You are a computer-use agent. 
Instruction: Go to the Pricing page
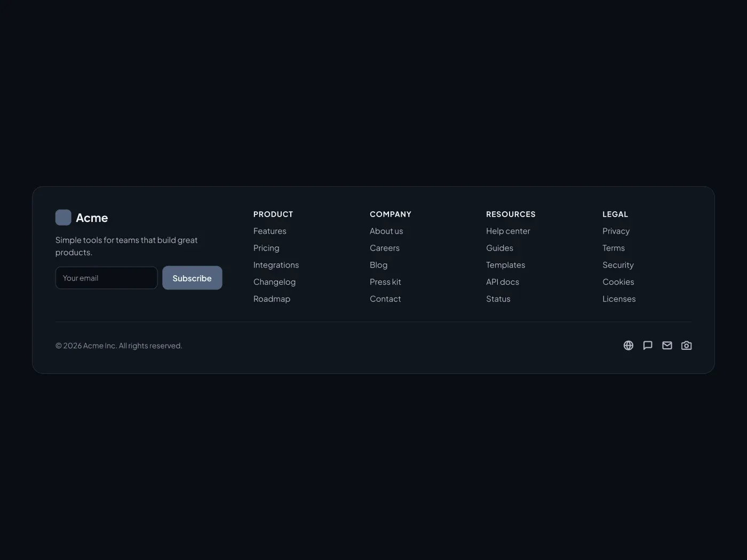coord(266,248)
